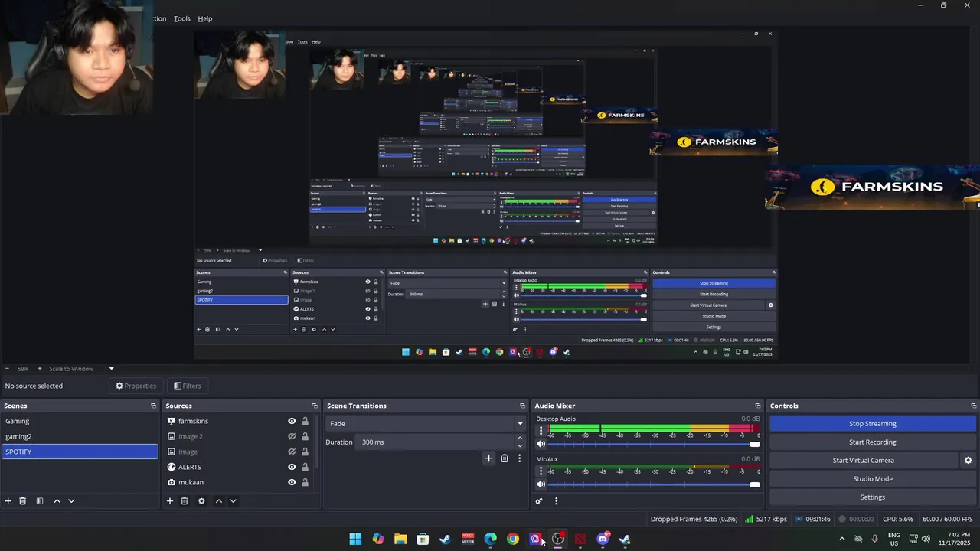Add a new scene with plus icon

click(x=8, y=501)
